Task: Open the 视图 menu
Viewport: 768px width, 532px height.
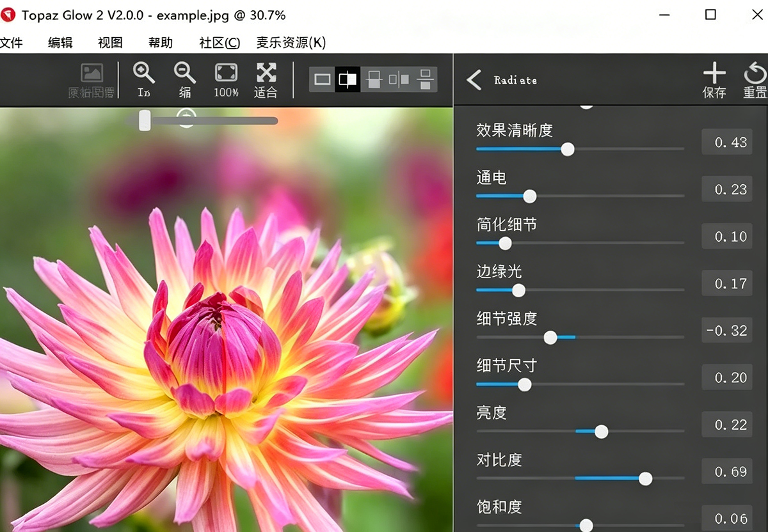Action: coord(110,43)
